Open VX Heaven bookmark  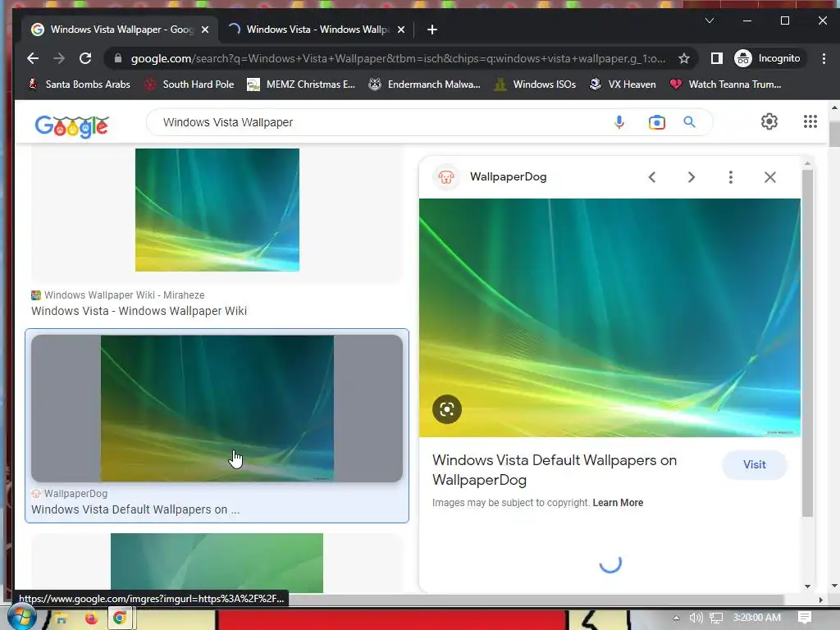coord(622,84)
